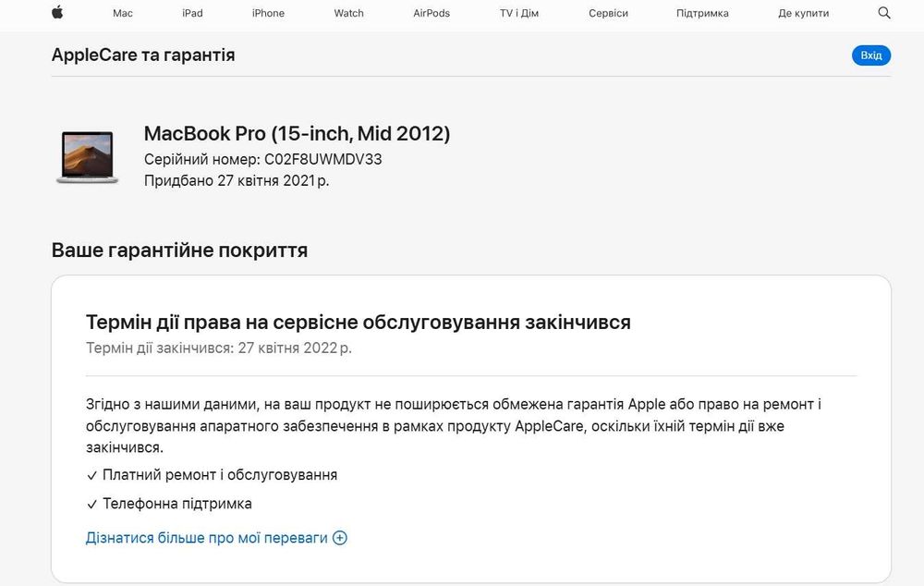Click the plus circle icon beside Дізнатися більше
The width and height of the screenshot is (924, 586).
tap(340, 538)
